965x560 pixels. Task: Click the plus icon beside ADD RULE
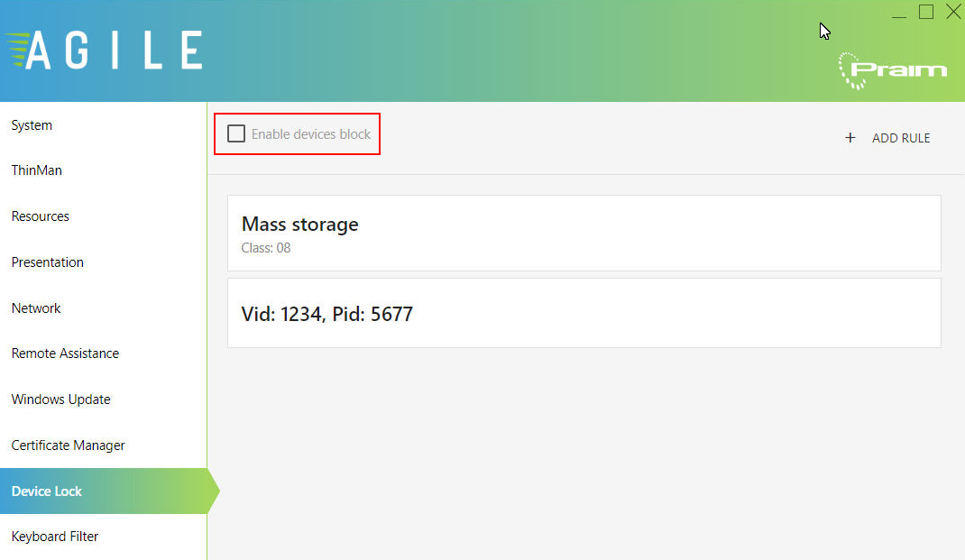(x=850, y=138)
